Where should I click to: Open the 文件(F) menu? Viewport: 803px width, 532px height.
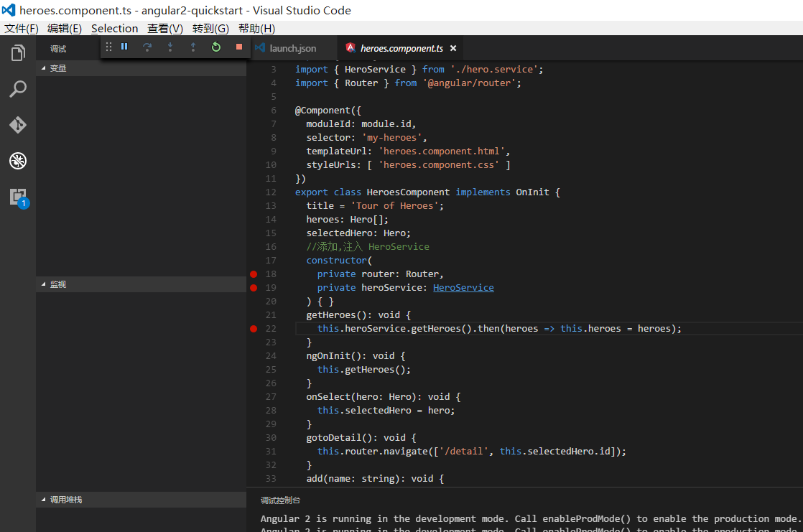22,29
